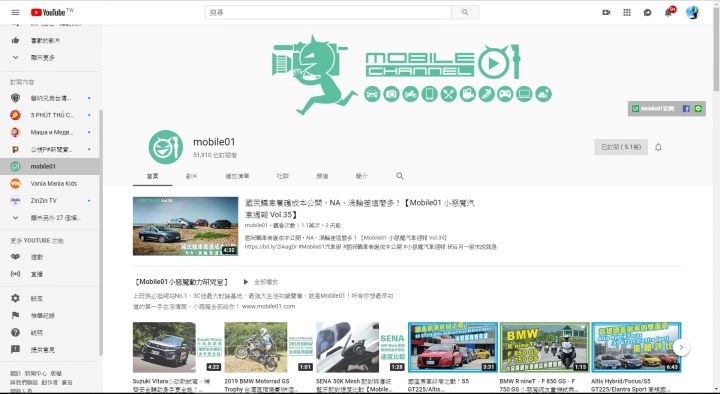Click the subscribed 5.1万 button

(621, 147)
